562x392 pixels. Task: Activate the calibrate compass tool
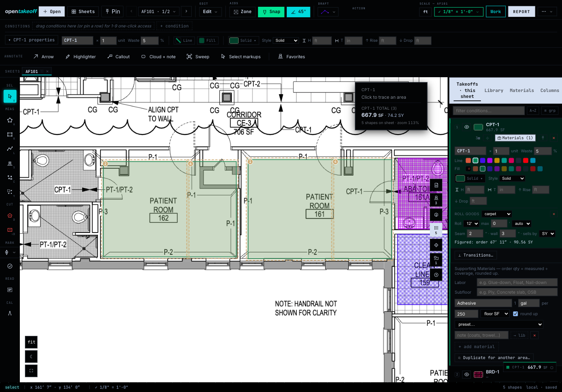pos(10,313)
